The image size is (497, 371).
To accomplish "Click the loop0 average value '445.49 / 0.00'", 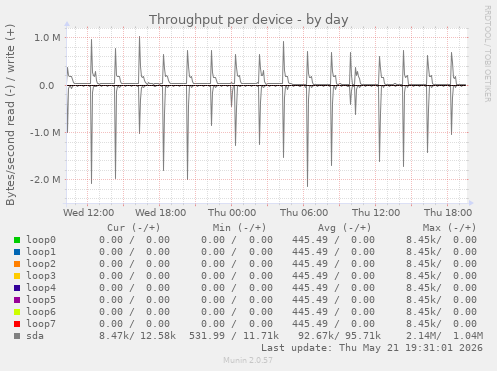I will 333,240.
